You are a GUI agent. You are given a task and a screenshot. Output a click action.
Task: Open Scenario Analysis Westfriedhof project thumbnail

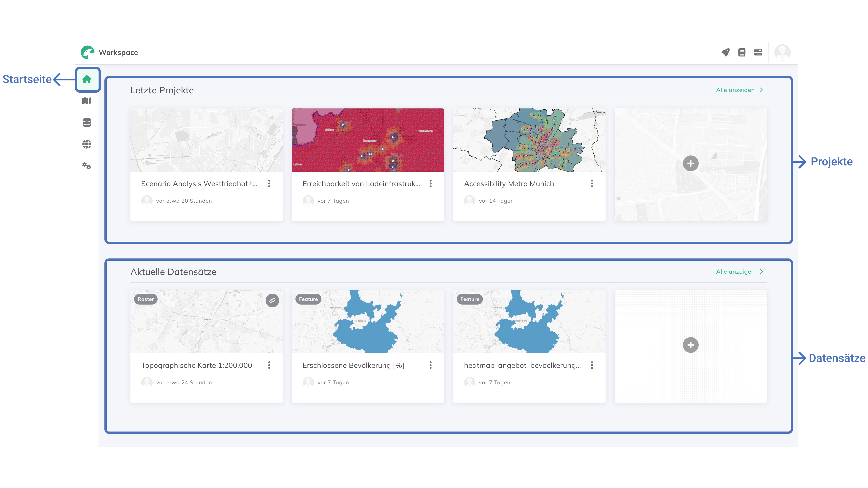[x=207, y=140]
